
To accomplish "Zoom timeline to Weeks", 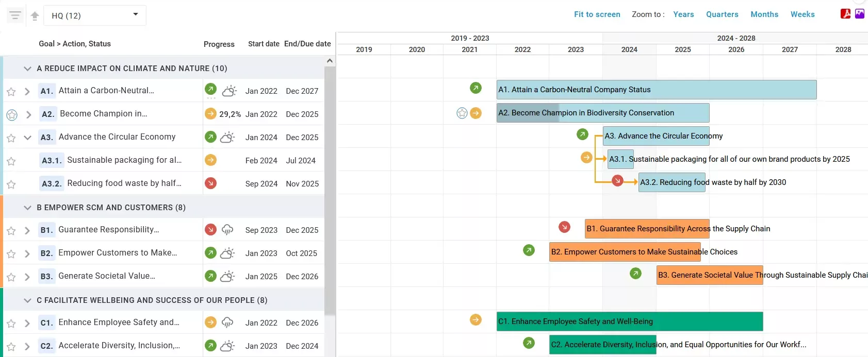I will tap(803, 14).
